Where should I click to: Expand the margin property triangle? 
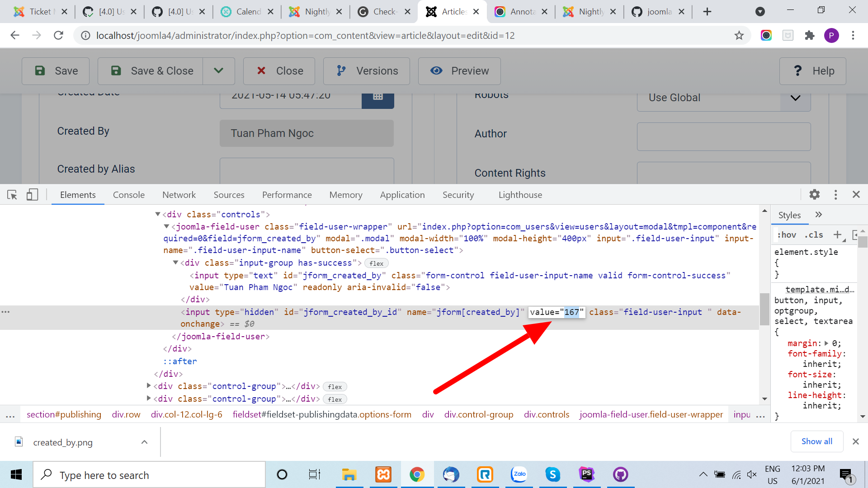(827, 343)
